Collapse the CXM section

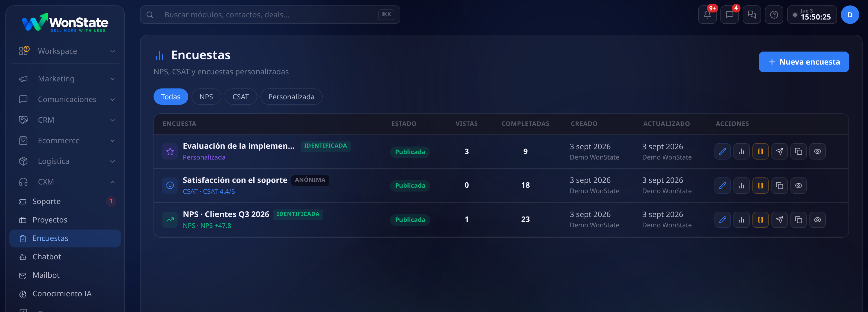65,182
